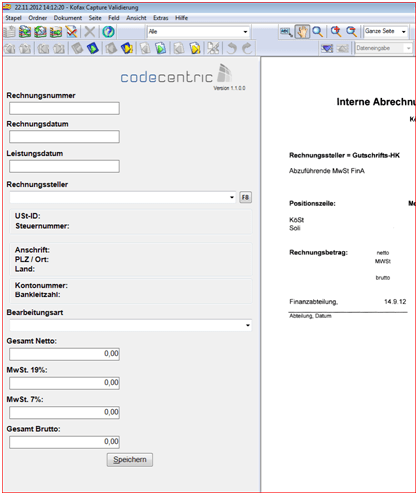This screenshot has width=418, height=495.
Task: Click the MwSt. 19% amount field
Action: click(x=64, y=383)
